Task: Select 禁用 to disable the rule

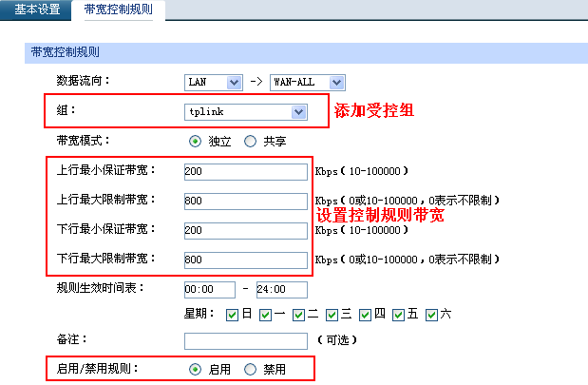Action: 251,369
